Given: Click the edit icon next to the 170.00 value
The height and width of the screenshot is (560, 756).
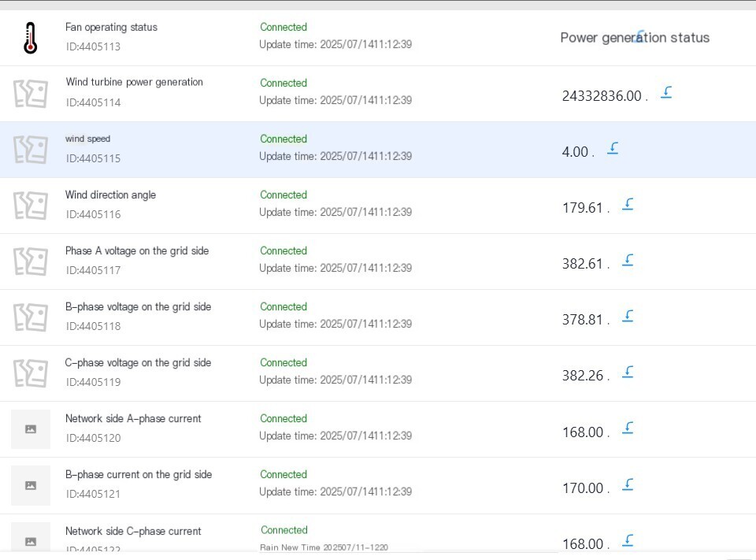Looking at the screenshot, I should 628,484.
